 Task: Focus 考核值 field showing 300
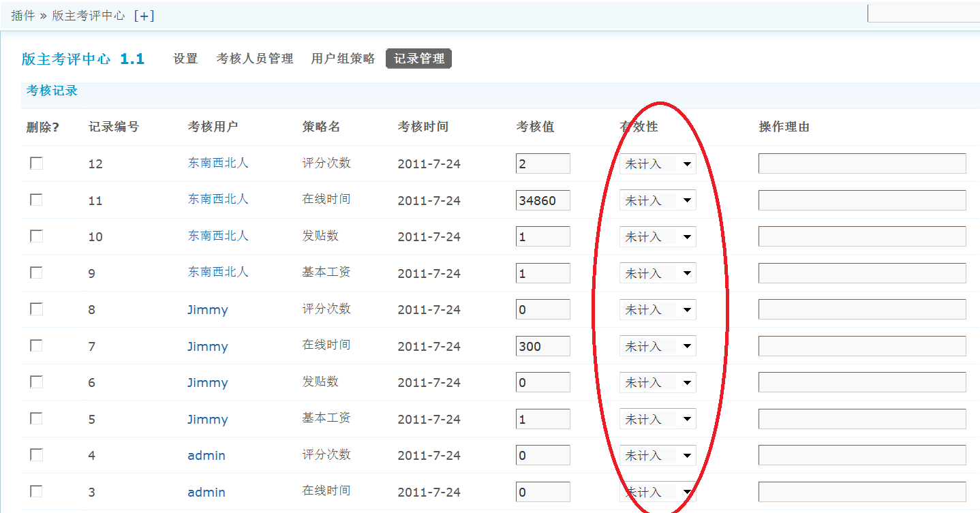coord(543,346)
